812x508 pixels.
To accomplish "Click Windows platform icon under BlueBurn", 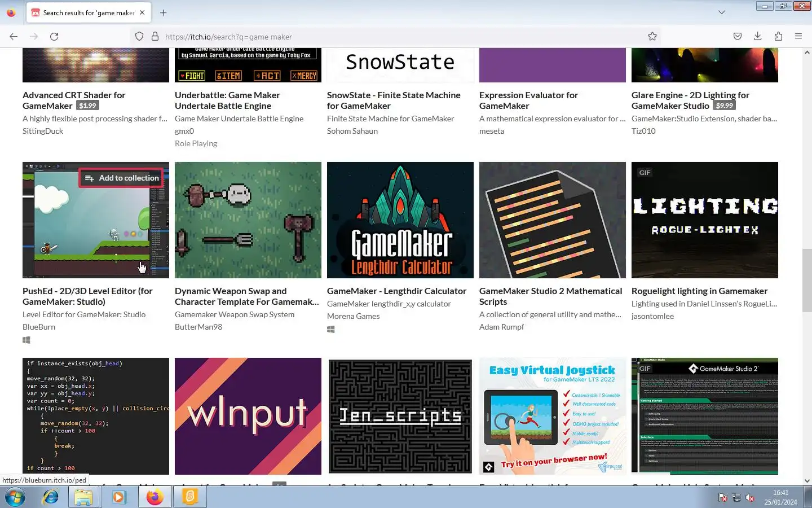I will click(26, 340).
